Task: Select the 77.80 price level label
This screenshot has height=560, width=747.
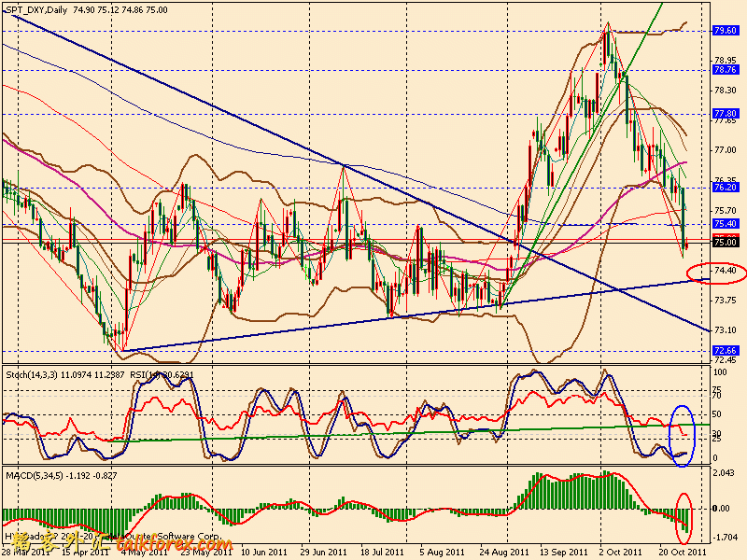Action: click(726, 113)
